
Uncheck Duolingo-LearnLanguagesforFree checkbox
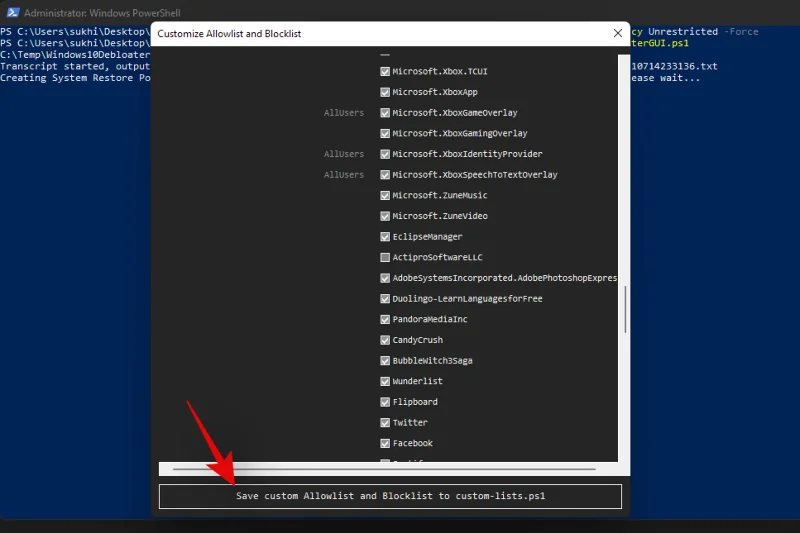(385, 298)
